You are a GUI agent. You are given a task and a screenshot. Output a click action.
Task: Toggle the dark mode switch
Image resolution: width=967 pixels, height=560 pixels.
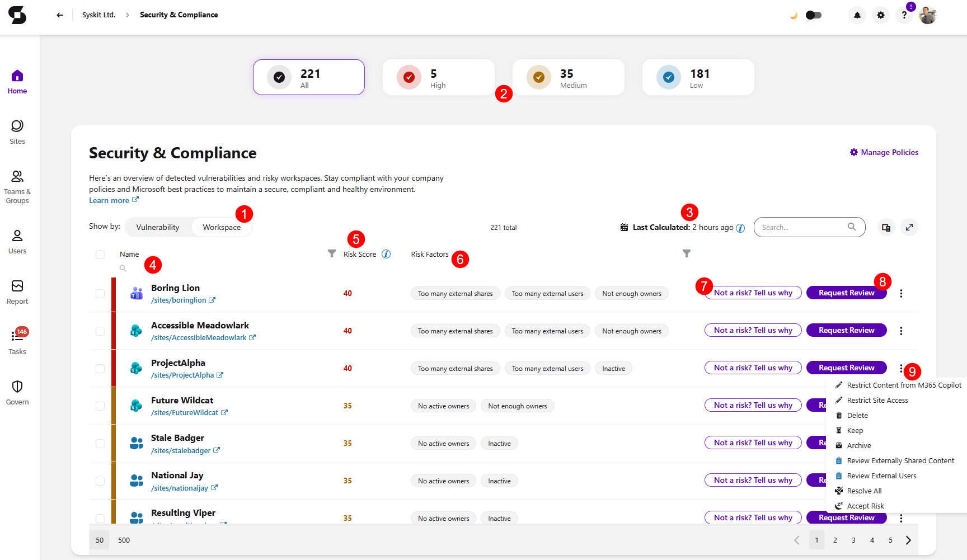[814, 15]
